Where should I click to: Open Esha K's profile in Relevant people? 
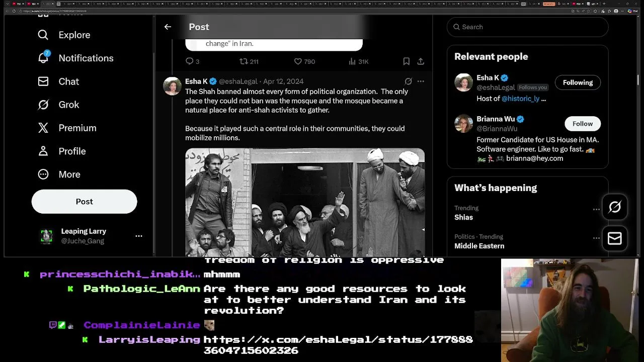[488, 77]
